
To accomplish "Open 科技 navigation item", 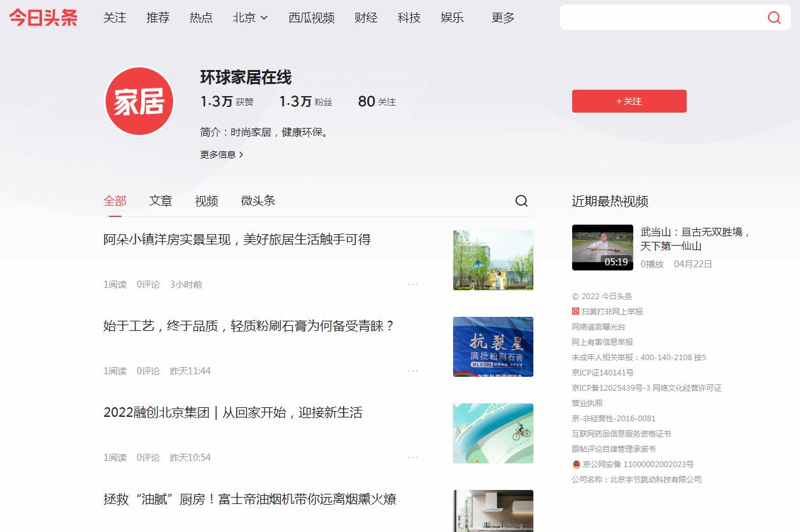I will point(409,18).
